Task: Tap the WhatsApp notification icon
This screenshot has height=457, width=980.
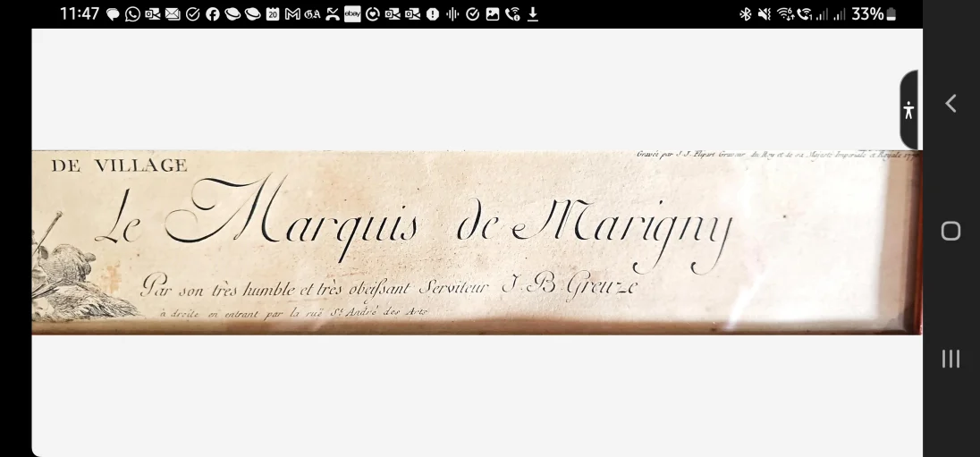Action: (x=132, y=14)
